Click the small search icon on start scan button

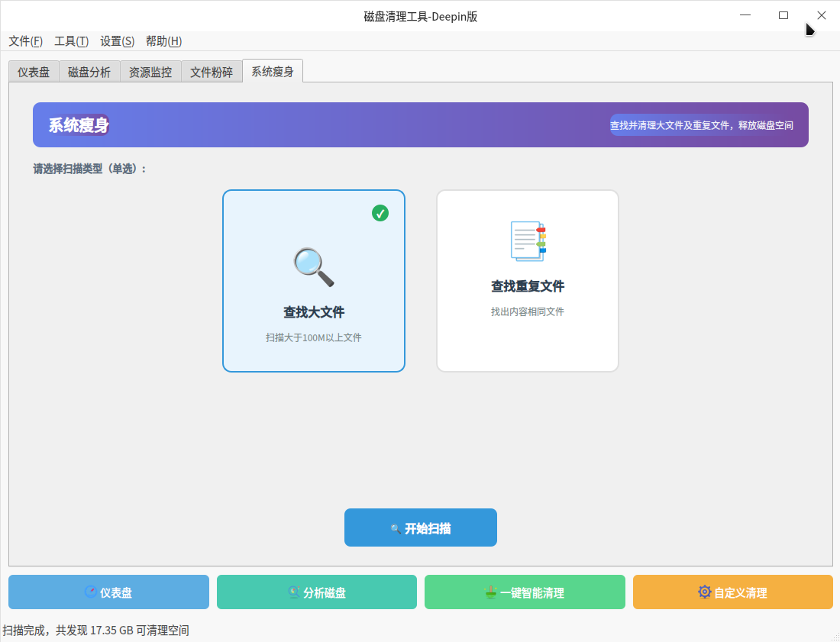396,528
